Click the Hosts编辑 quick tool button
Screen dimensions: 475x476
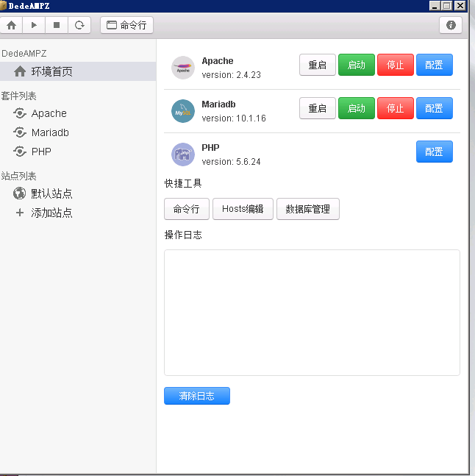point(243,209)
